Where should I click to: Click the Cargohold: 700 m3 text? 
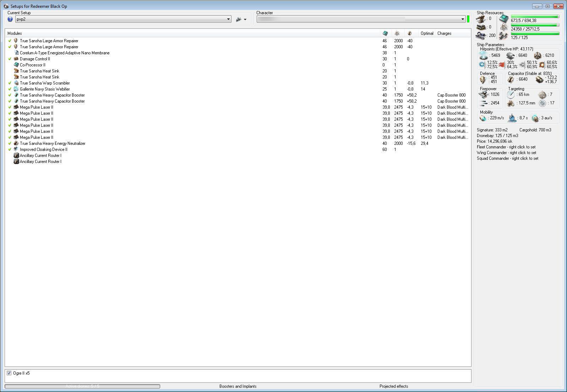coord(535,130)
